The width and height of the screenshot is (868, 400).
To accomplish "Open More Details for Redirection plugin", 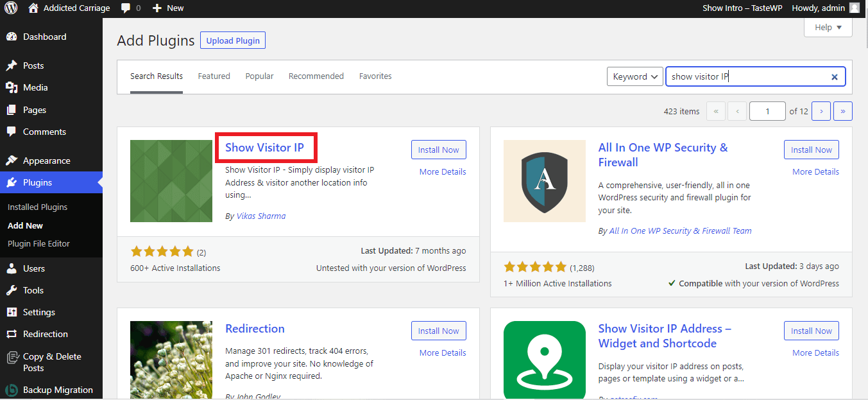I will tap(442, 352).
